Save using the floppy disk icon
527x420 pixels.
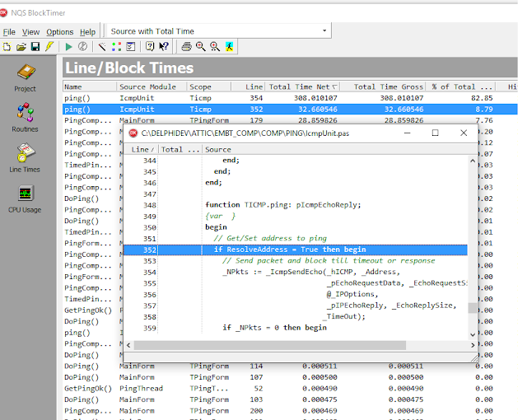point(35,46)
